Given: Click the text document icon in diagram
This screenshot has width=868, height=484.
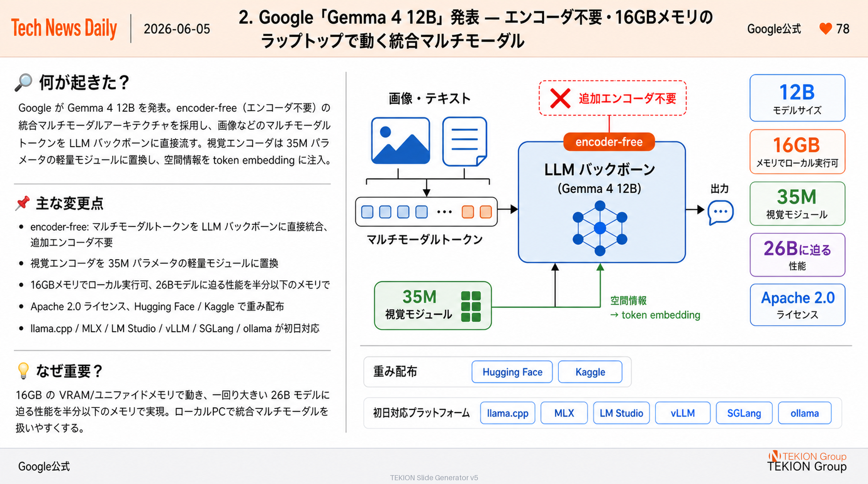Looking at the screenshot, I should tap(465, 141).
